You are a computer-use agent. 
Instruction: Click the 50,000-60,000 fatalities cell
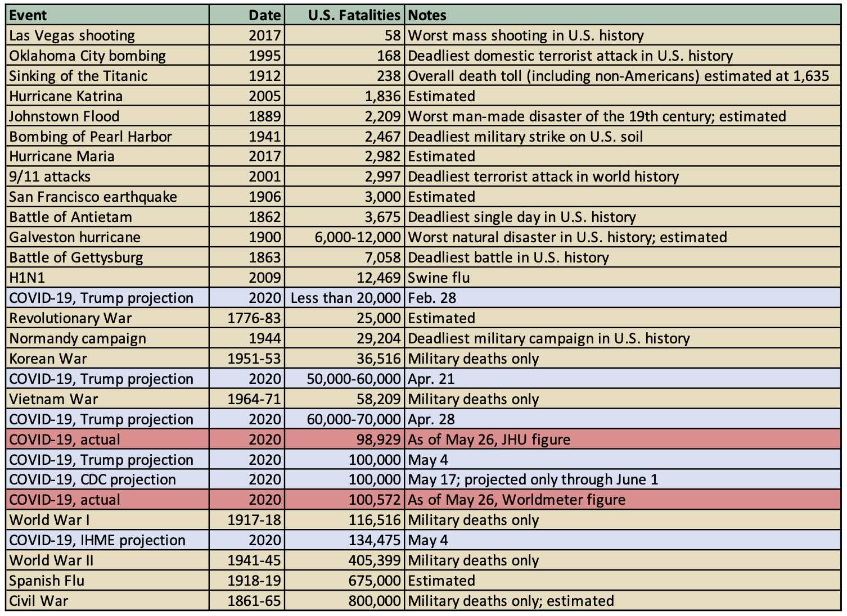[344, 379]
